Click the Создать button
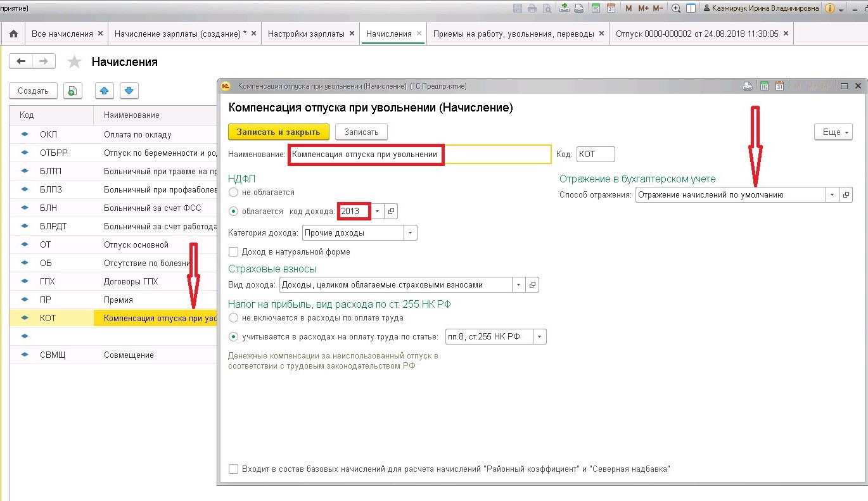The height and width of the screenshot is (501, 868). (x=33, y=91)
